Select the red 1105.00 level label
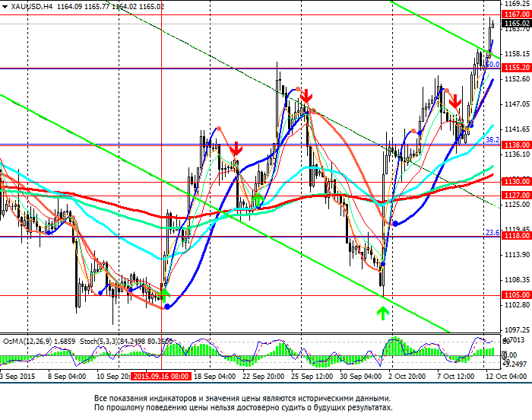532x420 pixels. coord(517,294)
